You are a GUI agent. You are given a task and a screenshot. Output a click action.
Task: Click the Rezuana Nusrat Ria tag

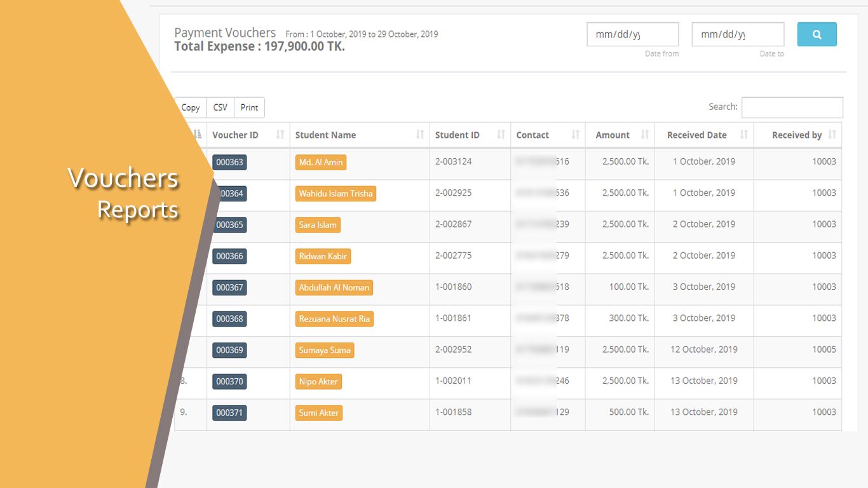334,319
